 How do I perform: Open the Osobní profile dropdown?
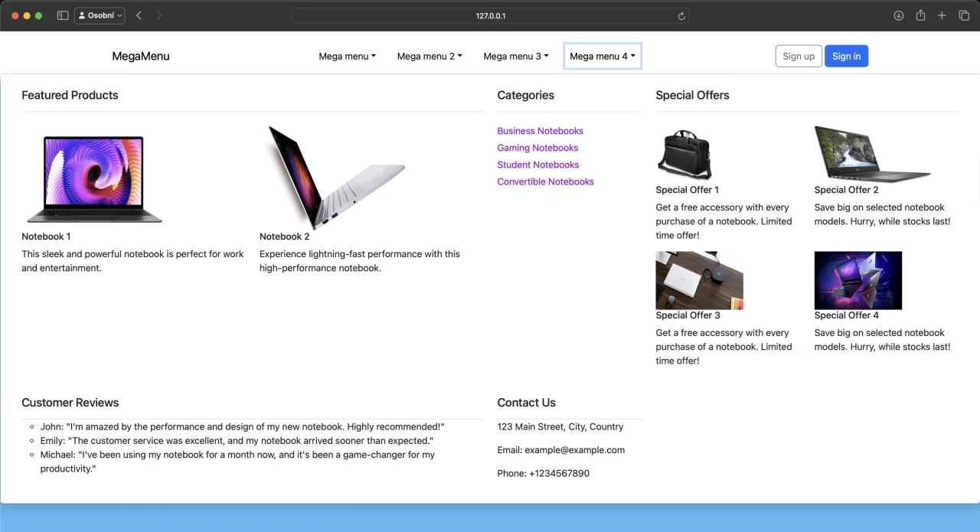click(100, 15)
